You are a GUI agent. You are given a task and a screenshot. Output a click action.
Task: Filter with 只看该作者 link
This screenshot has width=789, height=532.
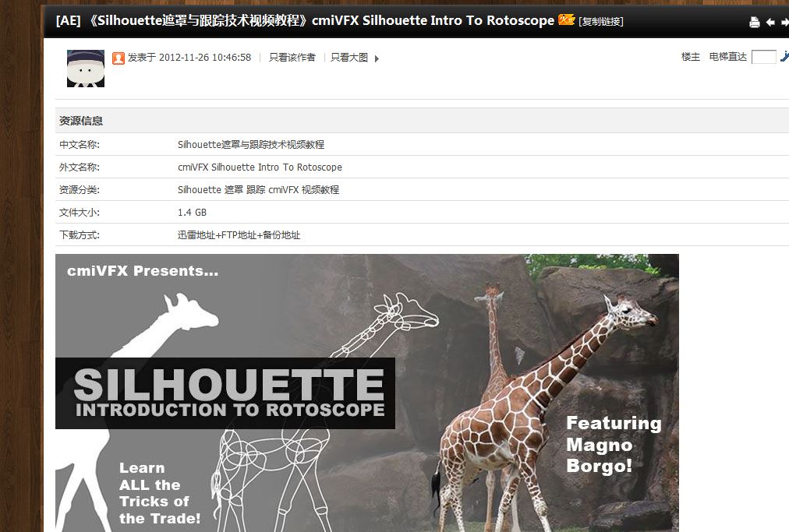coord(292,58)
